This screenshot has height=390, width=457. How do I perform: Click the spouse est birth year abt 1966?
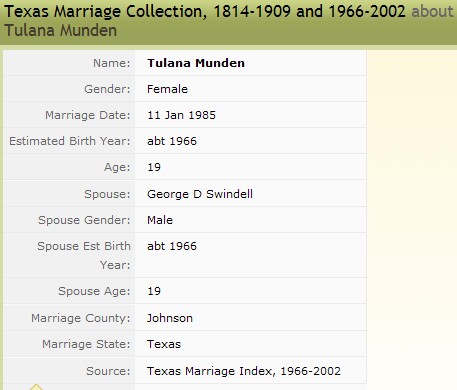172,246
